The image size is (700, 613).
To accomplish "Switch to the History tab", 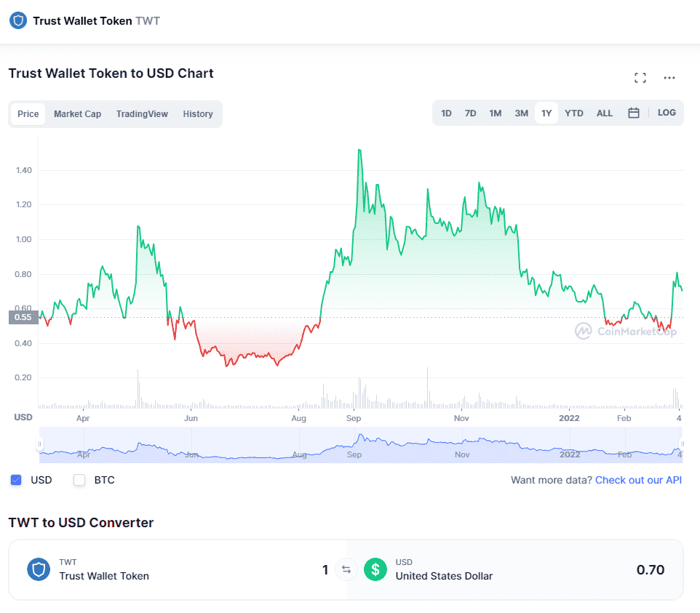I will point(197,114).
